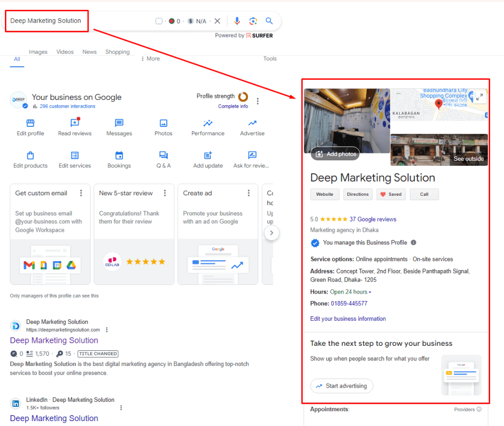Viewport: 504px width, 426px height.
Task: Open Get custom email card
Action: pos(50,234)
